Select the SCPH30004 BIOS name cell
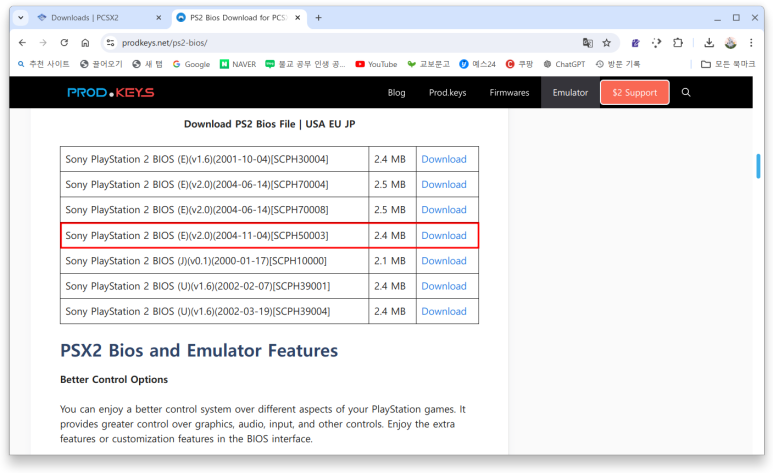Viewport: 773px width, 473px height. click(x=214, y=159)
